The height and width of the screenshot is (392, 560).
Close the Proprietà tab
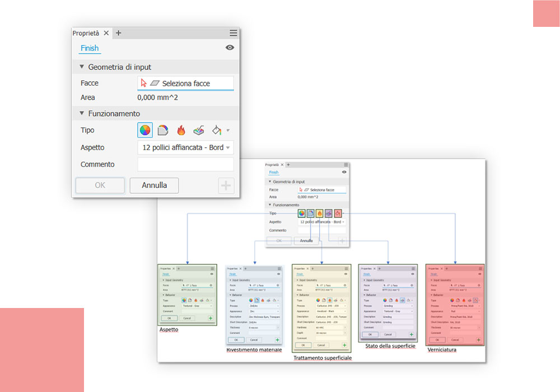[x=106, y=33]
